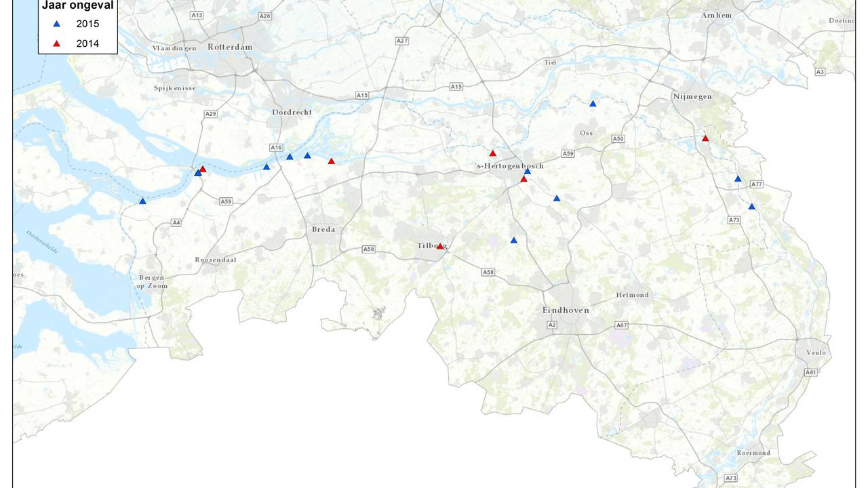Click the red marker near Nijmegen

tap(704, 138)
